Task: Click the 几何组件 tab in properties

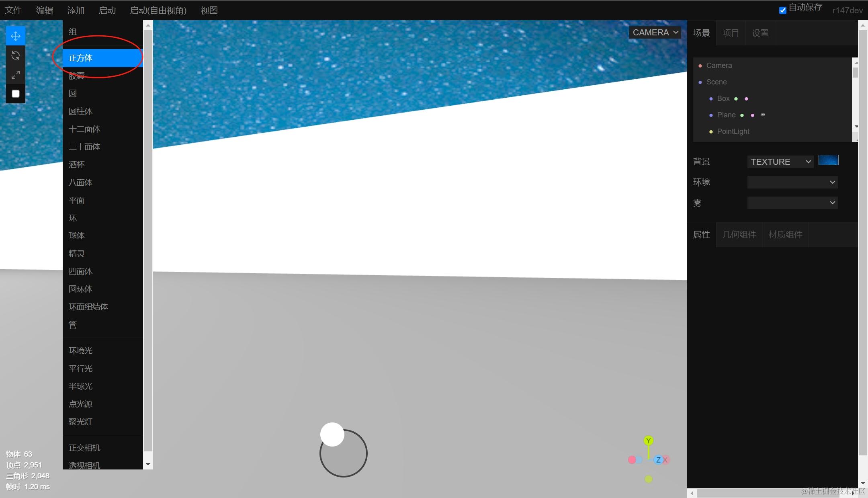Action: click(739, 234)
